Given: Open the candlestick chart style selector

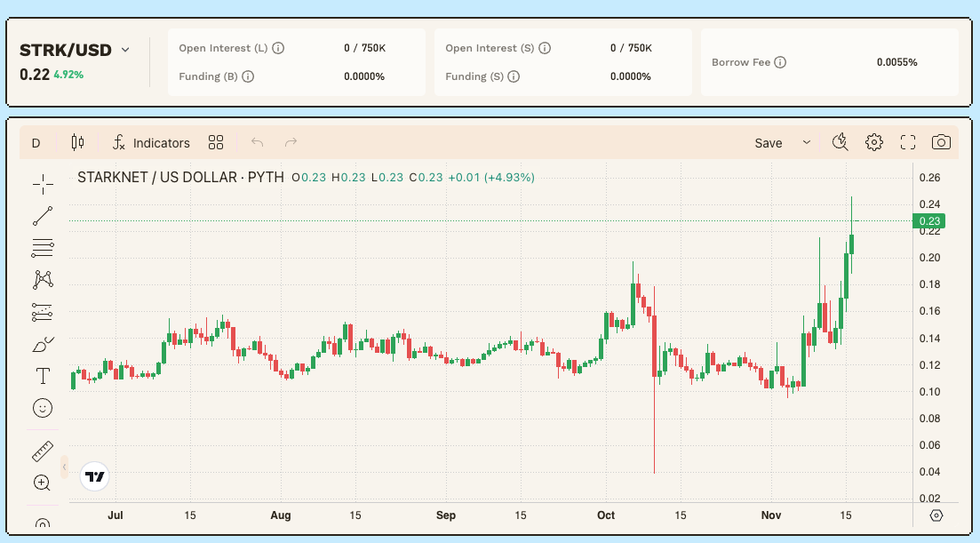Looking at the screenshot, I should [x=77, y=142].
